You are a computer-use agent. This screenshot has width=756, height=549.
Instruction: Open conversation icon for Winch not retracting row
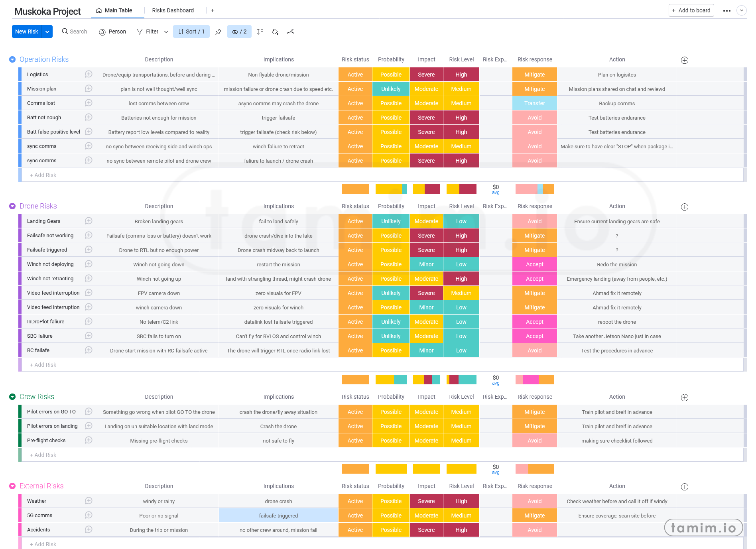click(89, 278)
